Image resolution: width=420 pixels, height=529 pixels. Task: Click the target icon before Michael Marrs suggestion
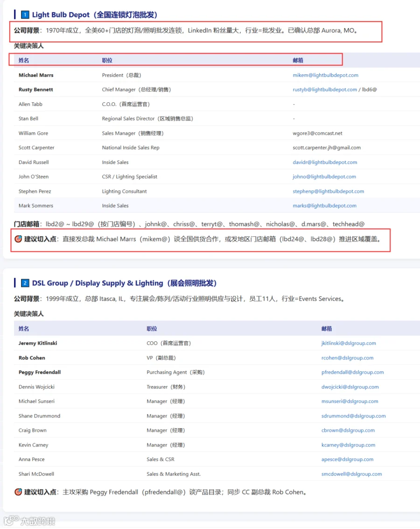(18, 239)
